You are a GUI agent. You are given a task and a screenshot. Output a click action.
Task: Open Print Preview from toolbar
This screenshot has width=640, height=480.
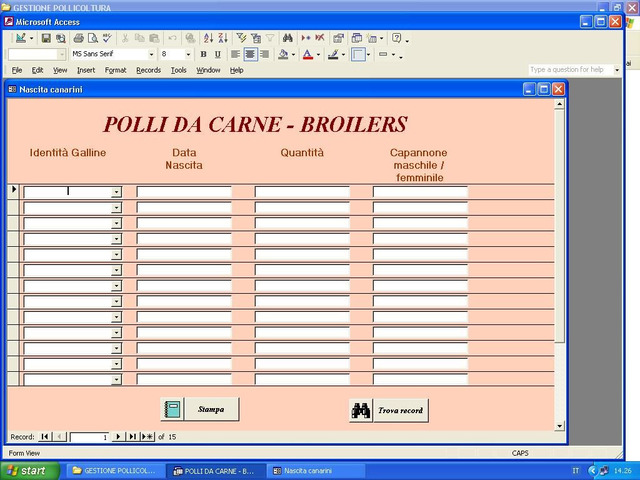click(x=93, y=38)
